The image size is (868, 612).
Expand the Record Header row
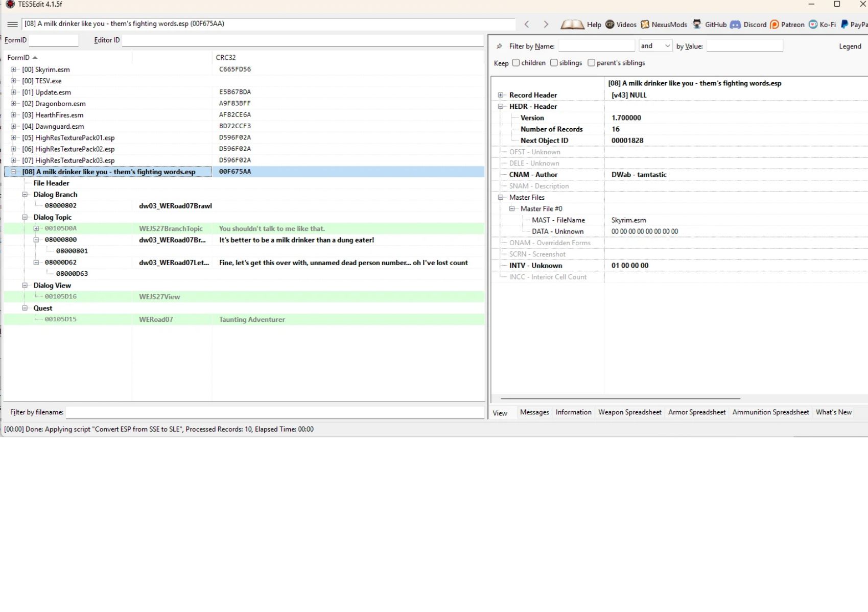[x=501, y=95]
